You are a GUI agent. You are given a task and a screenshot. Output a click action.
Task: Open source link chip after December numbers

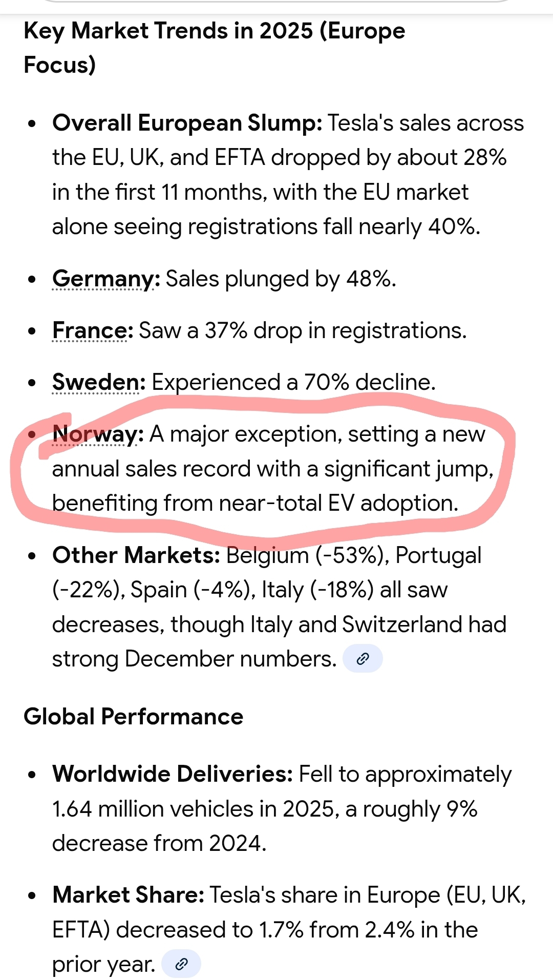(363, 658)
